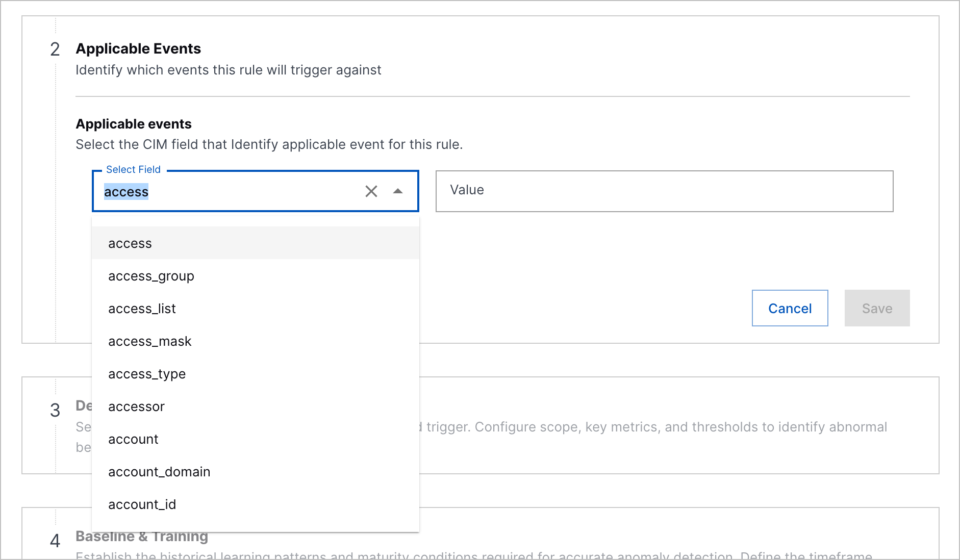Screen dimensions: 960x560
Task: Choose "access_group" from the suggestions
Action: tap(151, 276)
